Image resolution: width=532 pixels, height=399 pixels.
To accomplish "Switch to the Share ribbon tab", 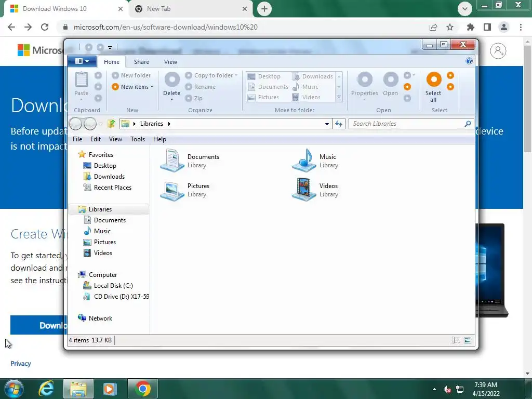I will point(141,62).
